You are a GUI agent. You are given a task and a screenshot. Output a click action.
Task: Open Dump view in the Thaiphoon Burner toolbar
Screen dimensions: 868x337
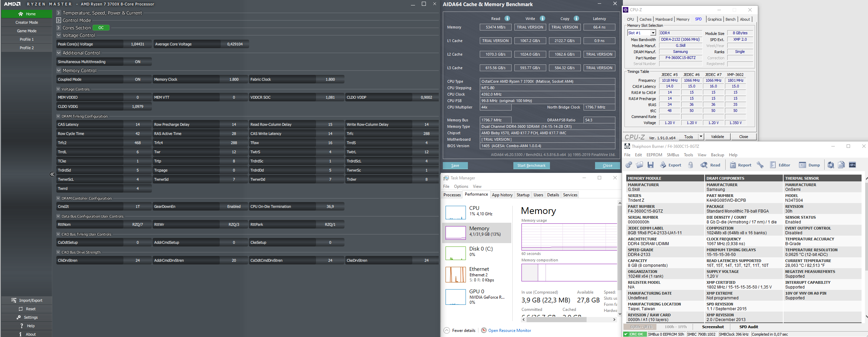809,165
